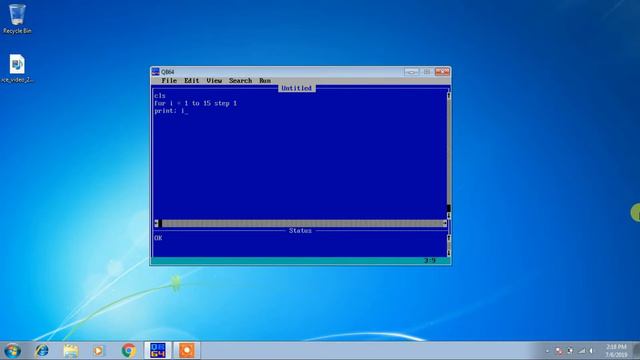Open the taskbar clock and date
Viewport: 640px width, 360px height.
pyautogui.click(x=616, y=351)
